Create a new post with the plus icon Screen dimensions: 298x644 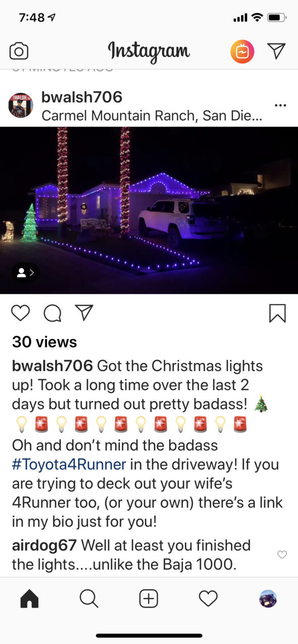coord(148,599)
